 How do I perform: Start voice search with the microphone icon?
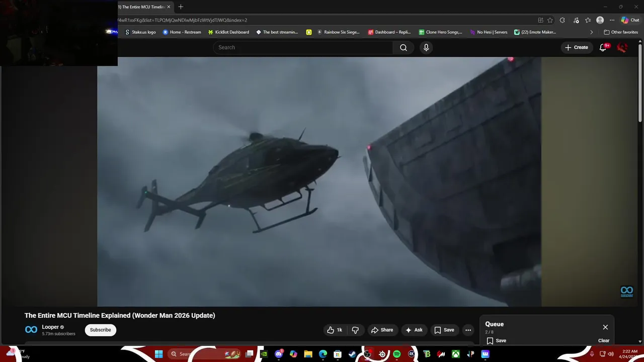pyautogui.click(x=426, y=47)
